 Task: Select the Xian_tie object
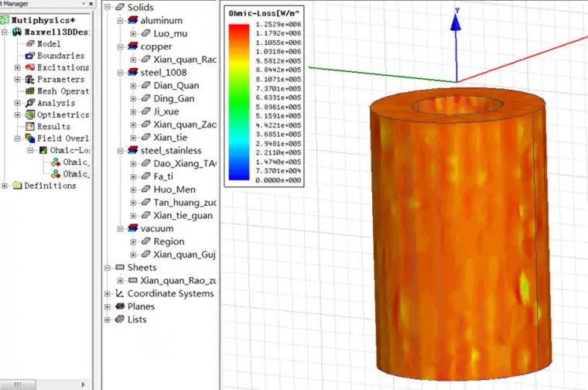pyautogui.click(x=170, y=137)
